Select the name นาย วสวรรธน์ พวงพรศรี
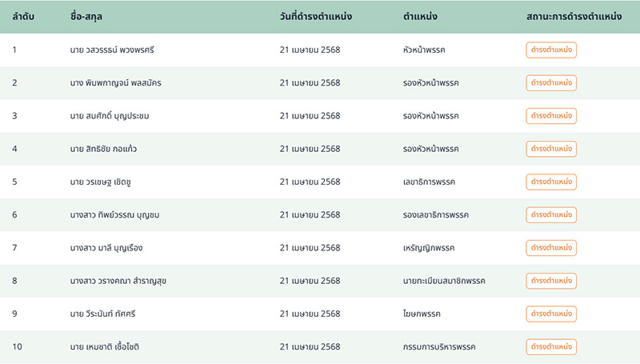The width and height of the screenshot is (640, 364). pos(112,50)
